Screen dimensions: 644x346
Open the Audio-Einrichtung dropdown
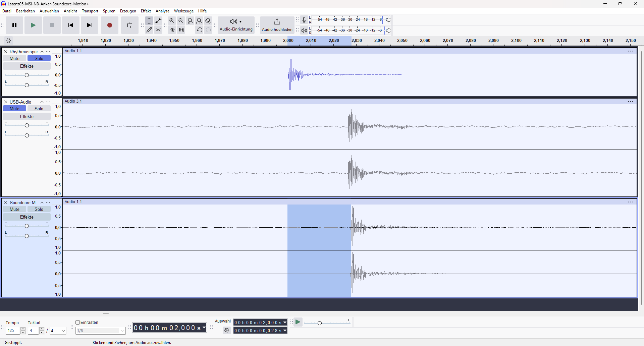[236, 25]
